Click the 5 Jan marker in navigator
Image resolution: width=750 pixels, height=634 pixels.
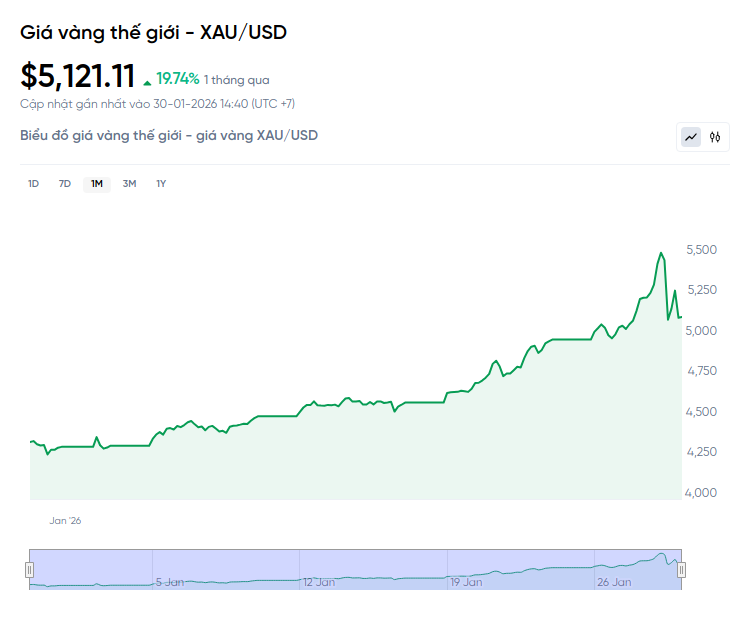169,581
